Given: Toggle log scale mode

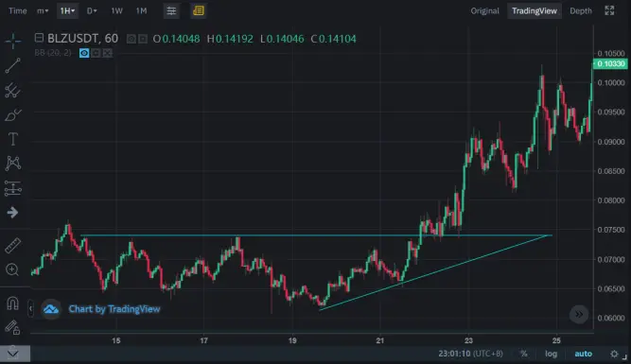Looking at the screenshot, I should point(551,354).
